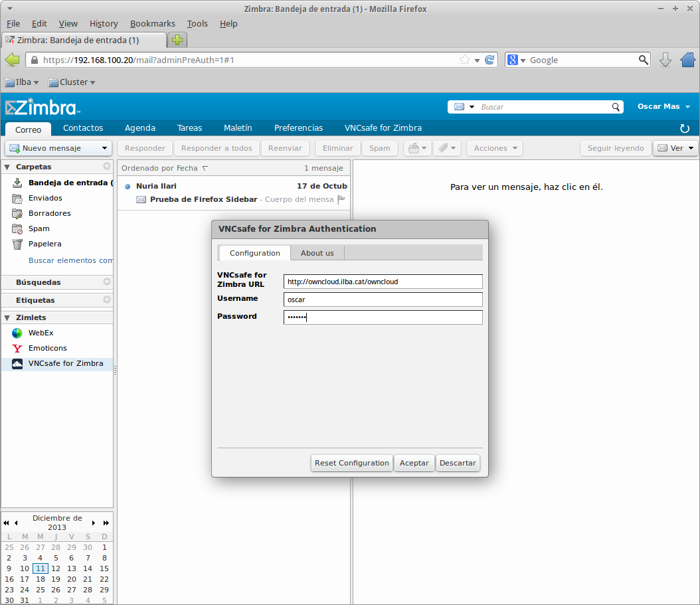Click the Aceptar button
The image size is (700, 605).
tap(414, 463)
